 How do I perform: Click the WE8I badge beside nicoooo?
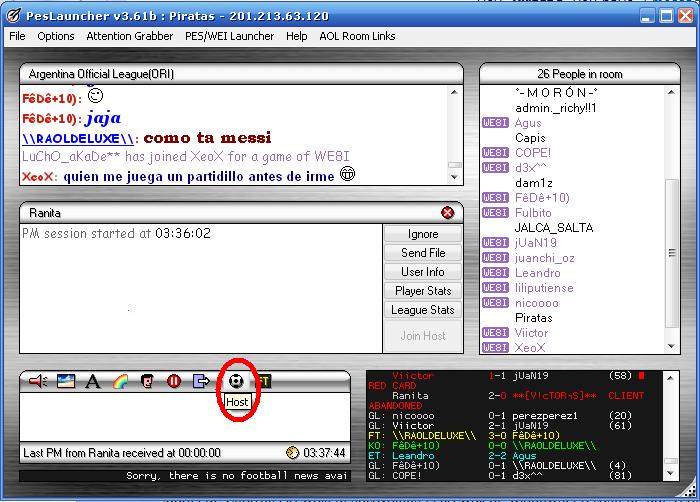click(495, 302)
